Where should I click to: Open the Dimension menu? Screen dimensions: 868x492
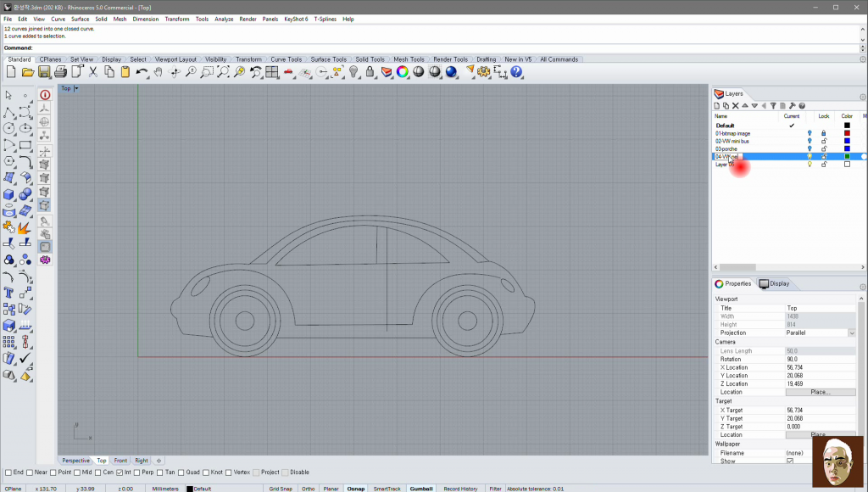tap(146, 19)
